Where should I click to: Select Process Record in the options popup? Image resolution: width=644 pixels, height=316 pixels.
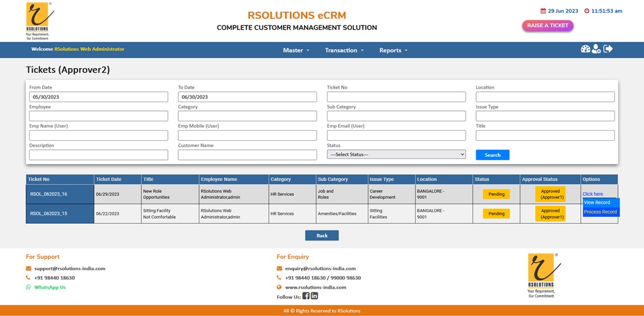[x=600, y=212]
